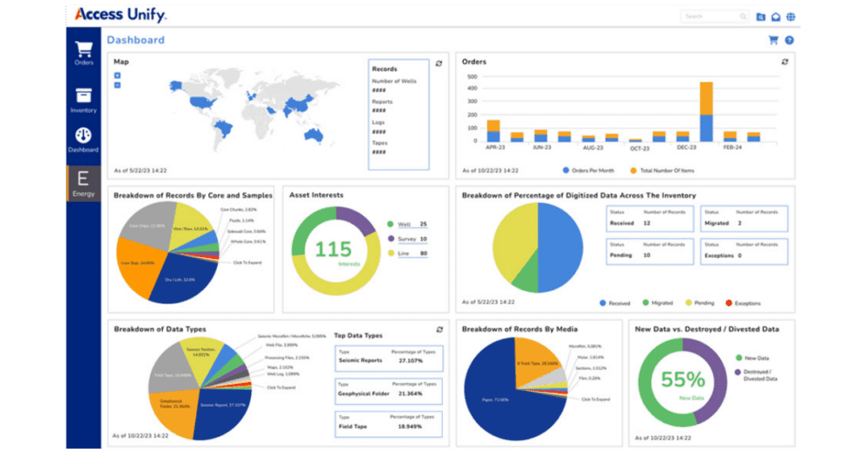The width and height of the screenshot is (868, 453).
Task: Click the globe icon in top bar
Action: coord(790,17)
